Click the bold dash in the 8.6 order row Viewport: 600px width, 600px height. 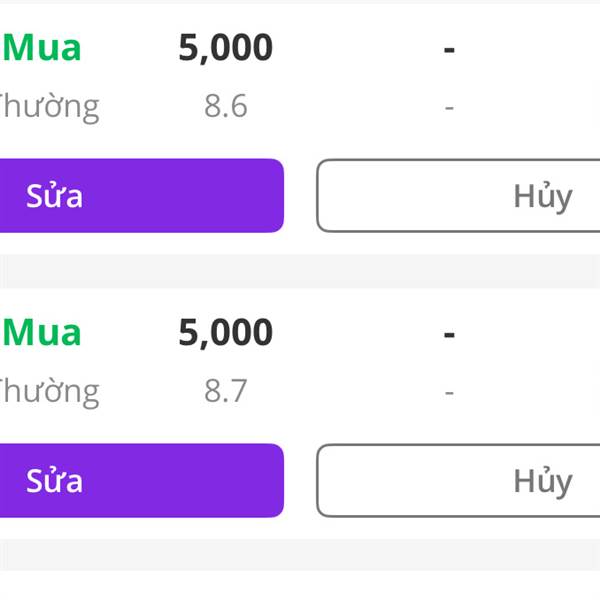[x=449, y=48]
